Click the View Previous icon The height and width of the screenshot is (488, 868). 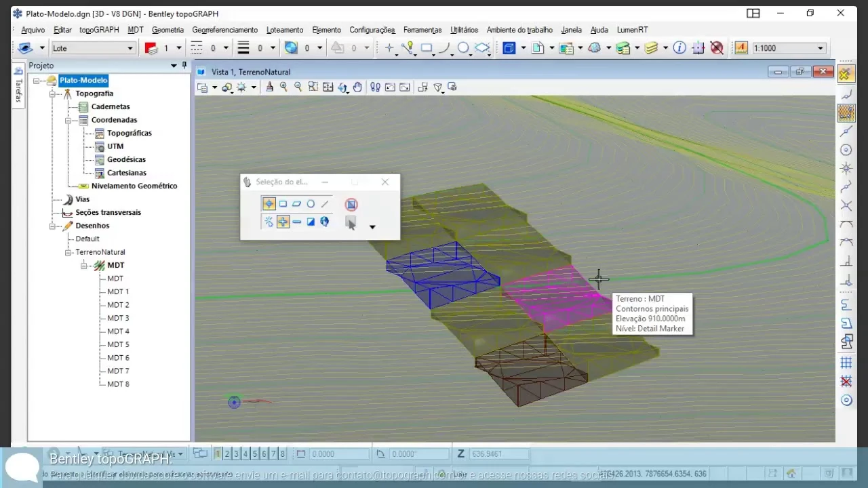point(390,87)
